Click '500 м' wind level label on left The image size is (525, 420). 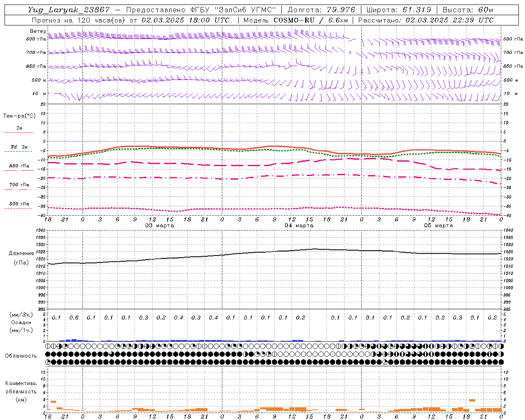tap(36, 80)
